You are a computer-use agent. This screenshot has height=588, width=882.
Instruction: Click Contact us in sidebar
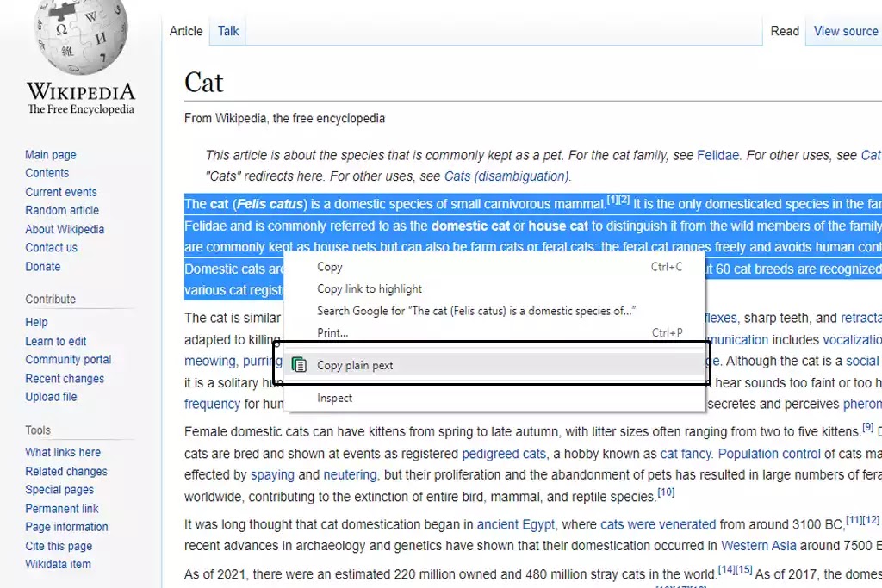51,248
